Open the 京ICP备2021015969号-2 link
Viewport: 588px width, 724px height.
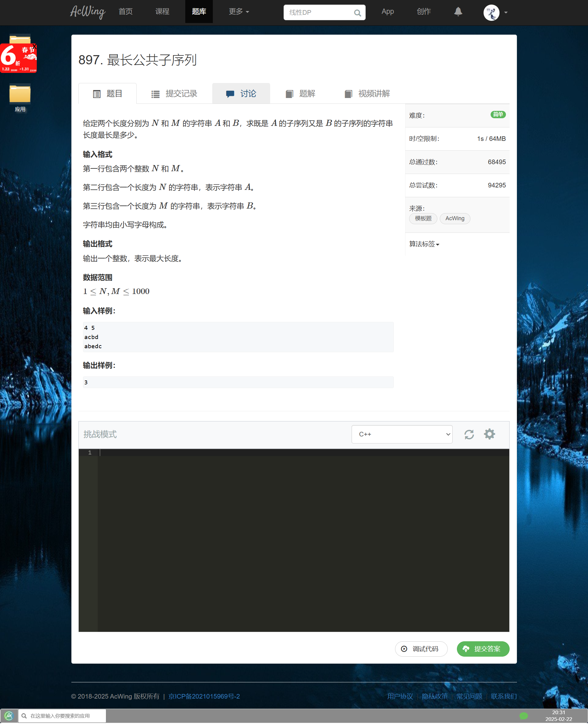click(204, 696)
